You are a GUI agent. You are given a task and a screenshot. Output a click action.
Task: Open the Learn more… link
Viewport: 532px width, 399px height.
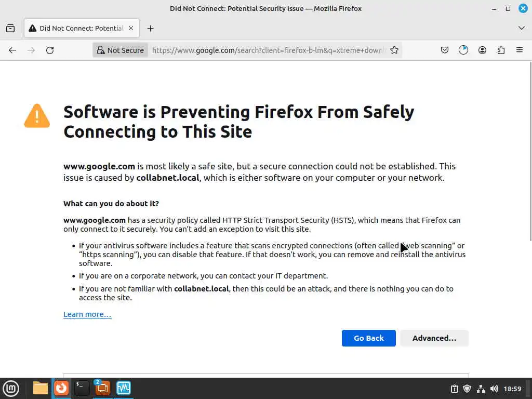click(x=87, y=314)
